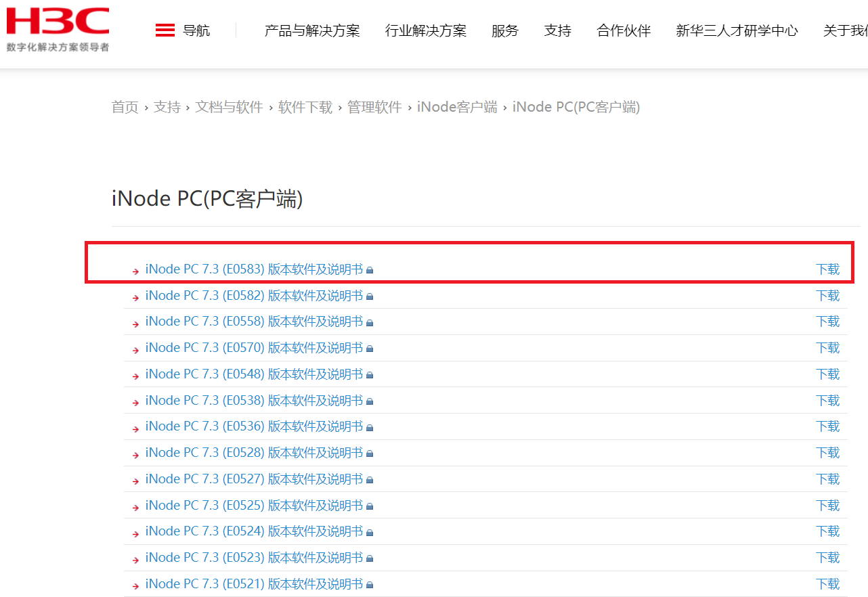
Task: Open the 合作伙伴 top menu
Action: (x=624, y=30)
